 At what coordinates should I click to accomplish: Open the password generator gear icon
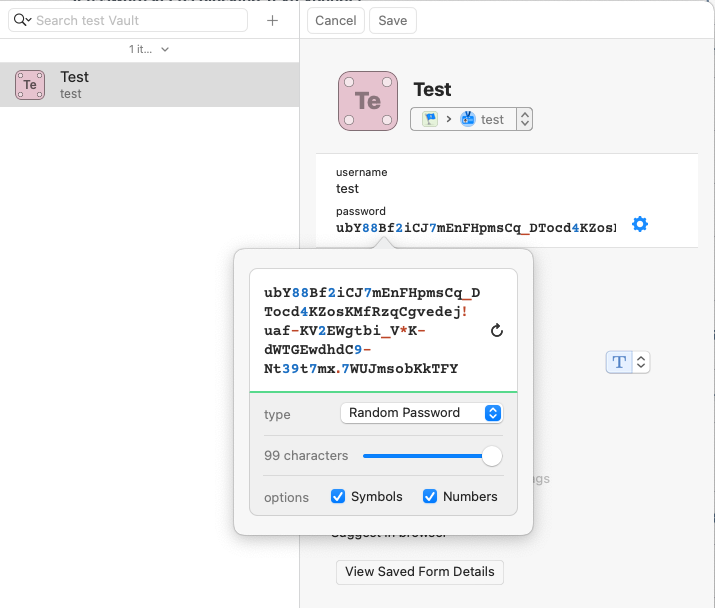pyautogui.click(x=640, y=225)
